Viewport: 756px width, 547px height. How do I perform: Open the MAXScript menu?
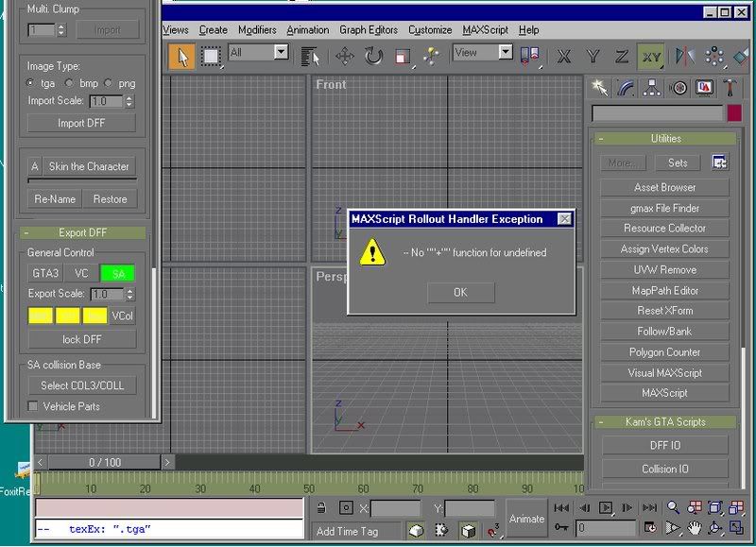(x=485, y=30)
